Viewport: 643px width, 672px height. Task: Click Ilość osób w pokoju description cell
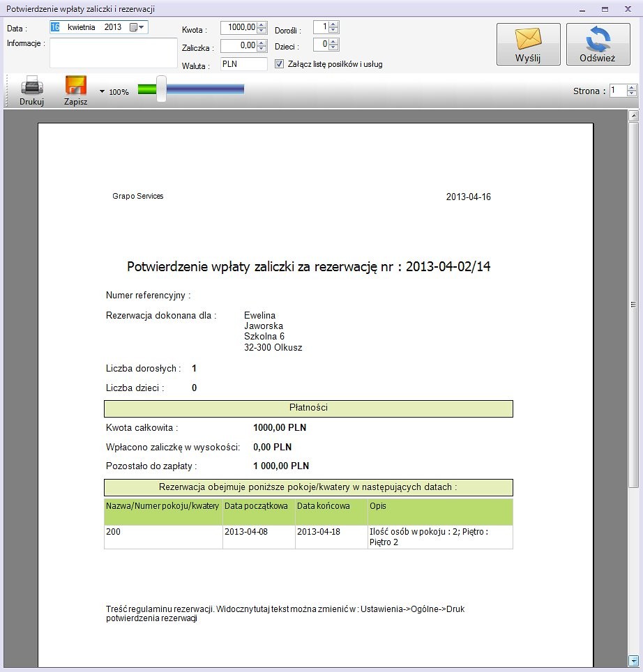[x=440, y=537]
